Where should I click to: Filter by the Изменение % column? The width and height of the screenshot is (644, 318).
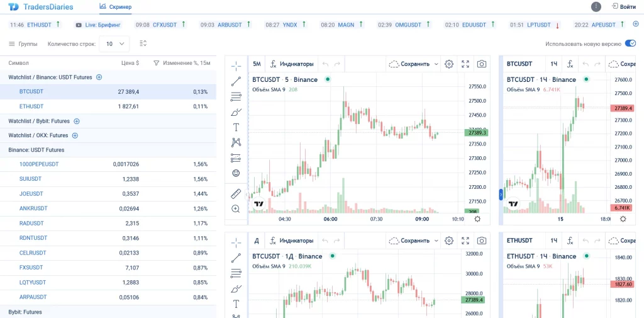pyautogui.click(x=156, y=64)
